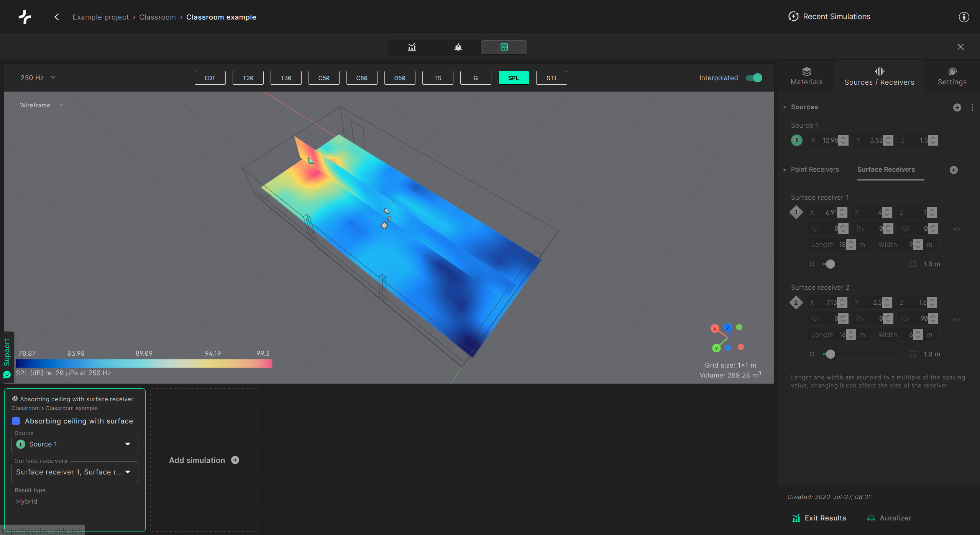Switch to the chart results view icon
The width and height of the screenshot is (980, 535).
[x=412, y=47]
